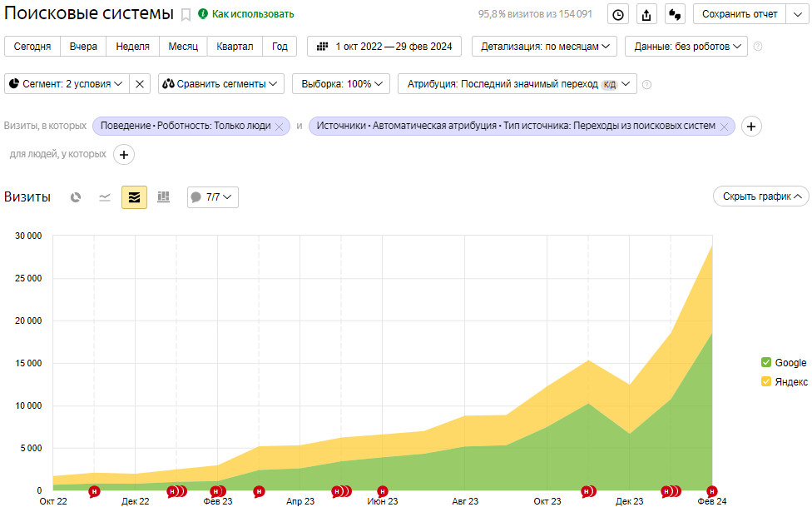
Task: Switch to line chart view
Action: coord(105,197)
